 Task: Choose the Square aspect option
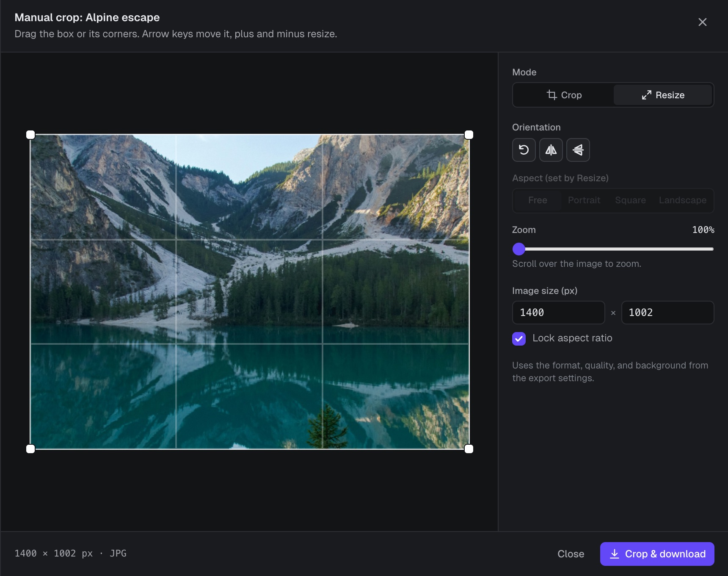(630, 200)
